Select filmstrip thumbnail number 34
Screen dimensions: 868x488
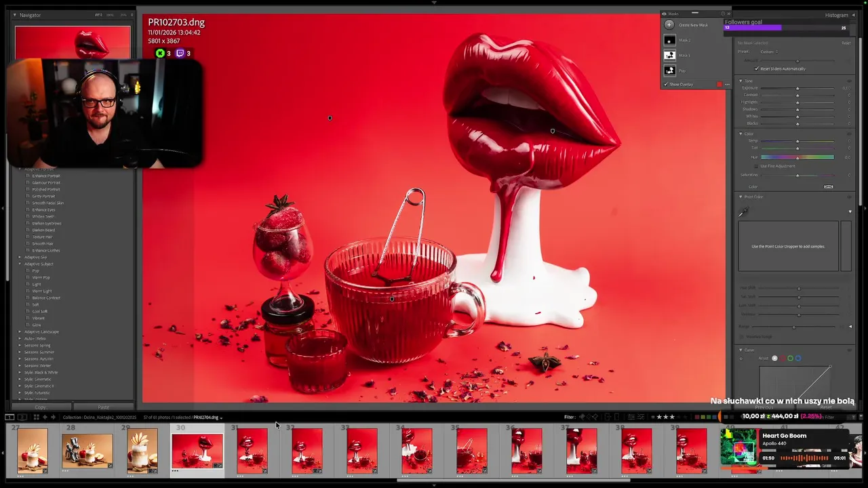pyautogui.click(x=416, y=451)
